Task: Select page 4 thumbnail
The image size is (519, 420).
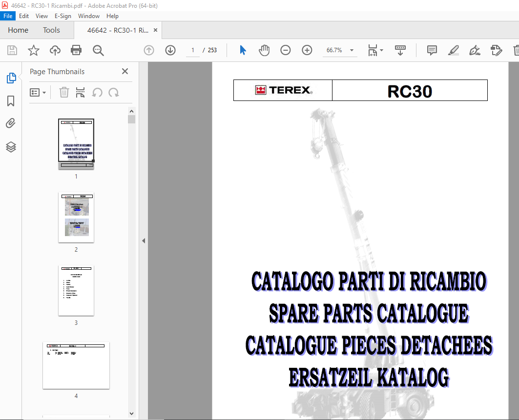Action: tap(76, 365)
